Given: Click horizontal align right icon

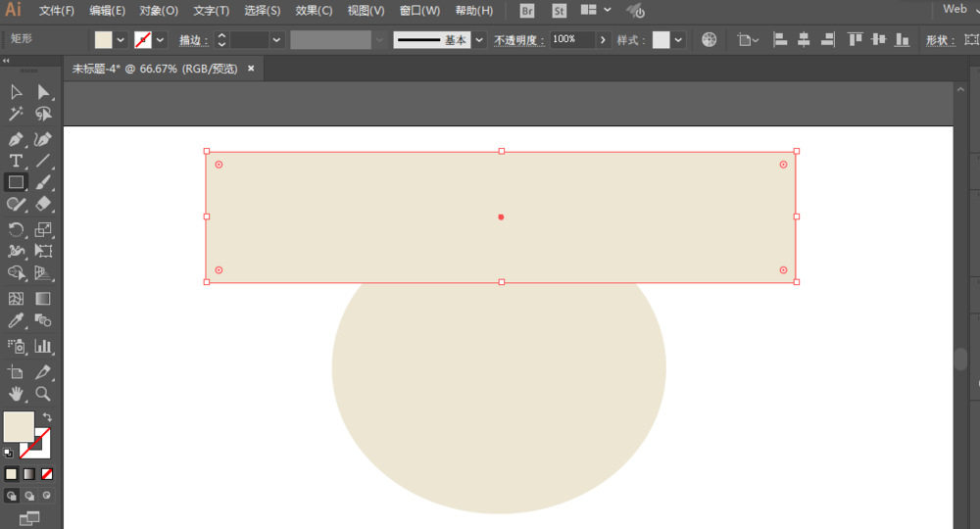Looking at the screenshot, I should point(827,40).
